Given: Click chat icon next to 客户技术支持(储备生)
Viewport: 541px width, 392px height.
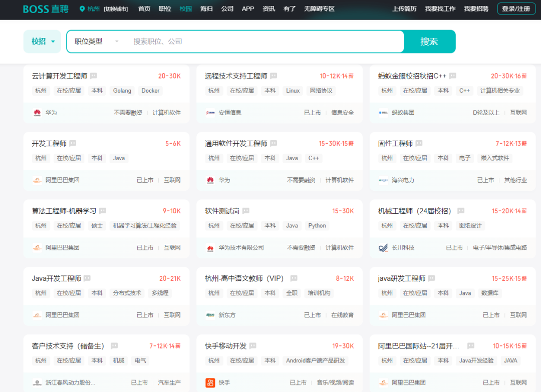Looking at the screenshot, I should pos(114,346).
